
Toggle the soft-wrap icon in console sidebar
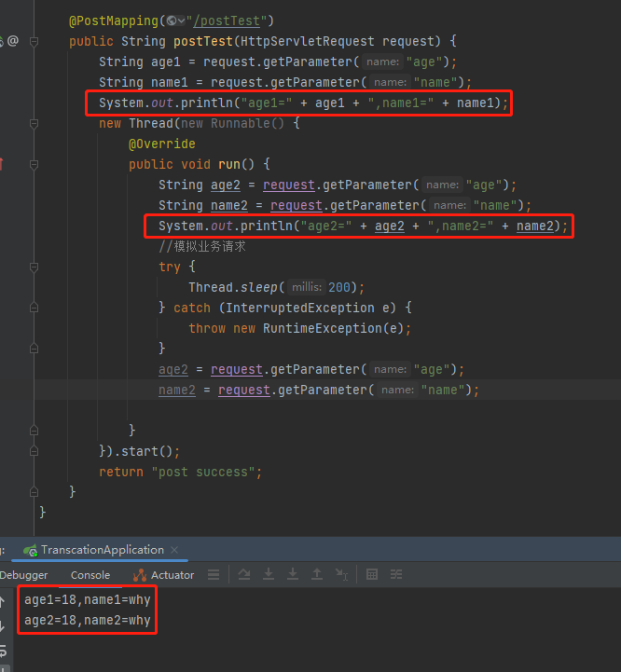point(3,650)
